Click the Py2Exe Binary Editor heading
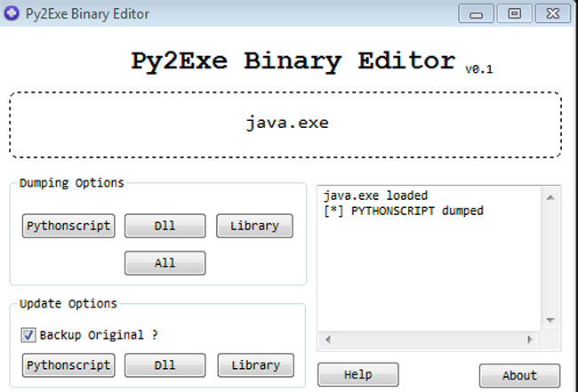Viewport: 578px width, 392px height. pyautogui.click(x=293, y=61)
